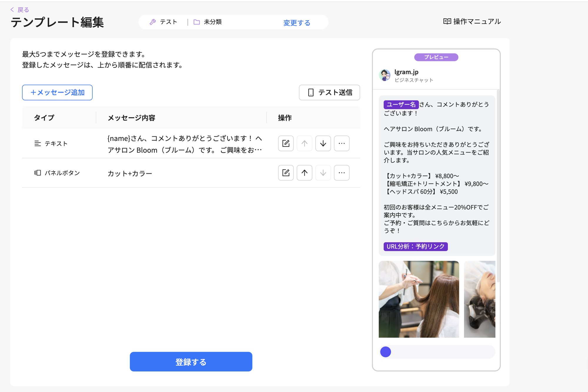
Task: Click 戻る back link
Action: (20, 10)
